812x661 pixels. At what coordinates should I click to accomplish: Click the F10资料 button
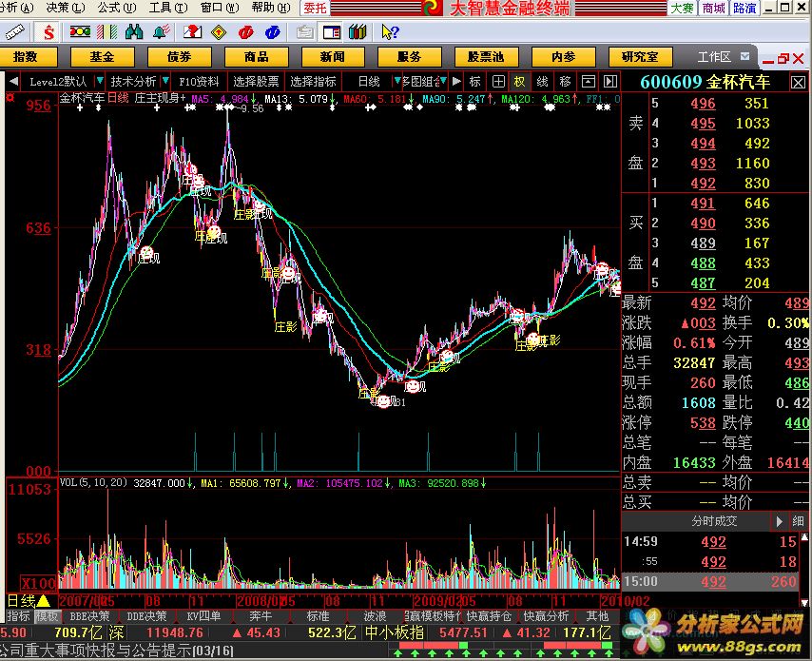(x=199, y=82)
